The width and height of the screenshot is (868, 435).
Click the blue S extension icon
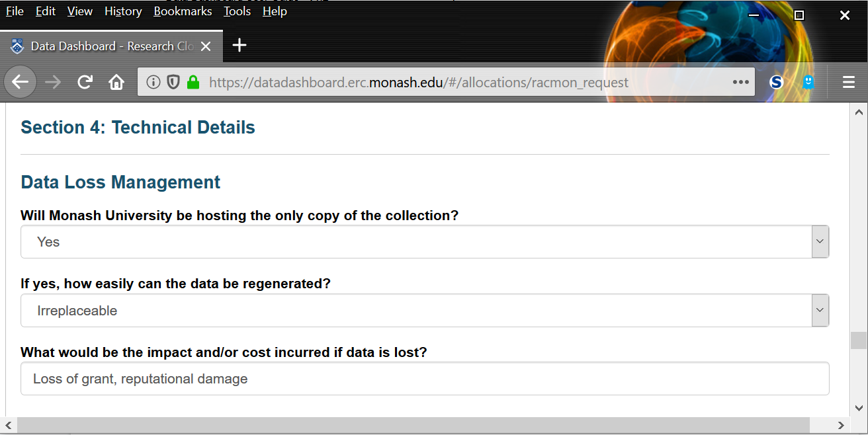(777, 82)
